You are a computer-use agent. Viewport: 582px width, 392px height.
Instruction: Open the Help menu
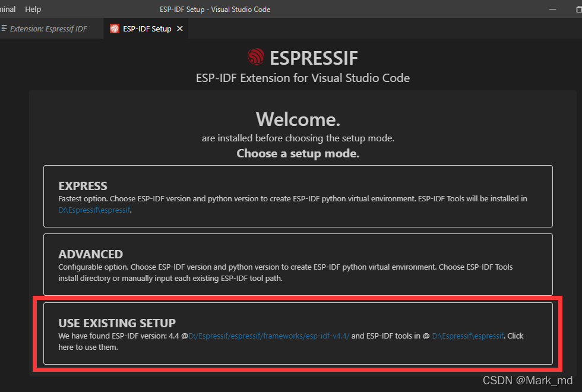(x=33, y=10)
